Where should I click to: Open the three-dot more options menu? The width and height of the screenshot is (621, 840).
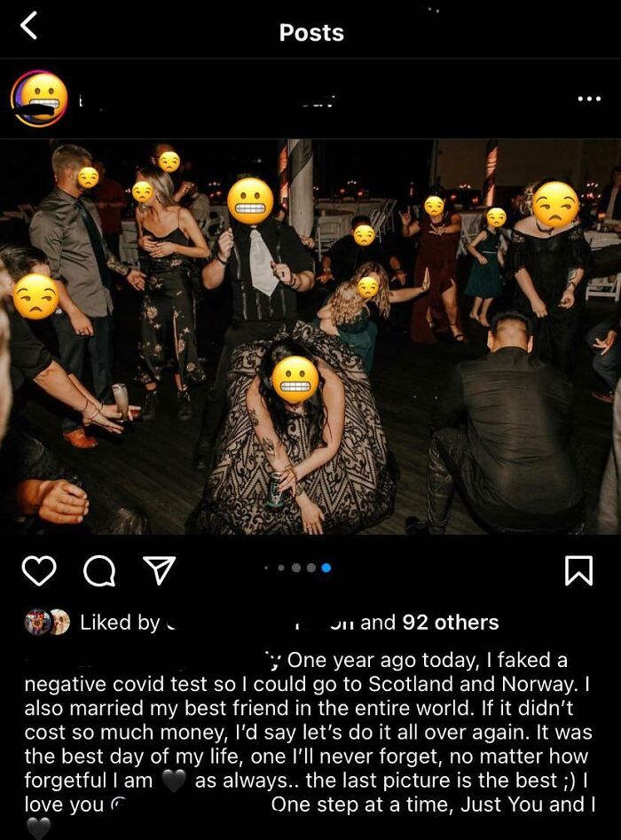point(589,98)
